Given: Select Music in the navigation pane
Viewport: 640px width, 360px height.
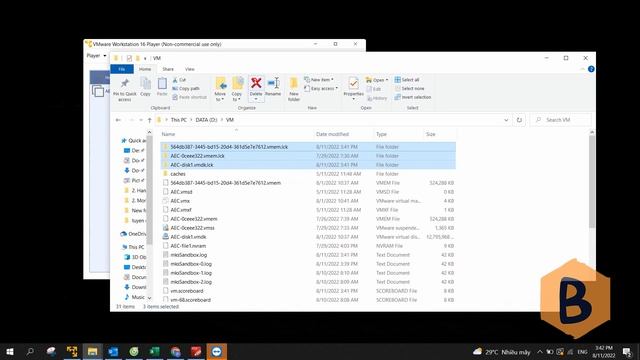Looking at the screenshot, I should 135,297.
